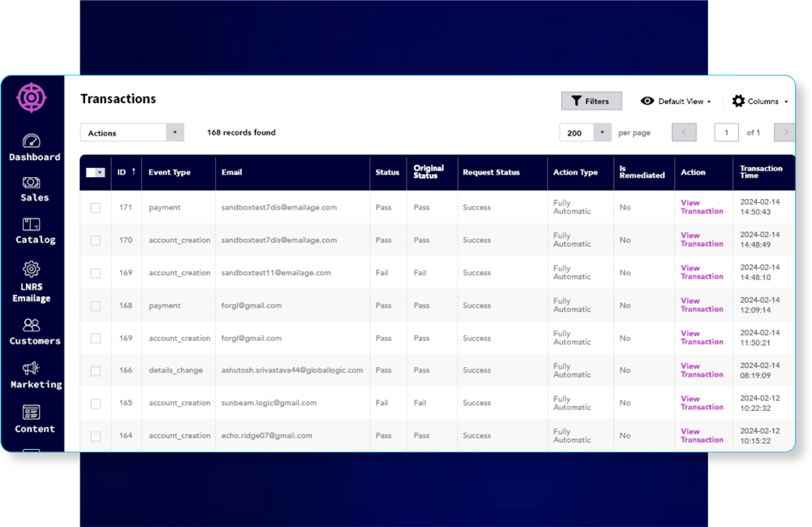Expand Columns dropdown caret

(x=786, y=102)
